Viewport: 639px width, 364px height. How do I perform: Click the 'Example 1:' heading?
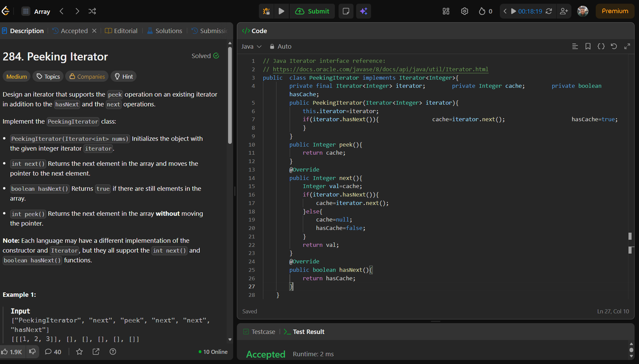[19, 295]
